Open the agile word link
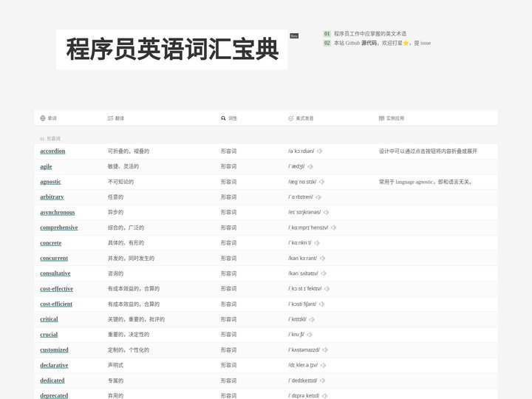532x399 pixels. (46, 166)
